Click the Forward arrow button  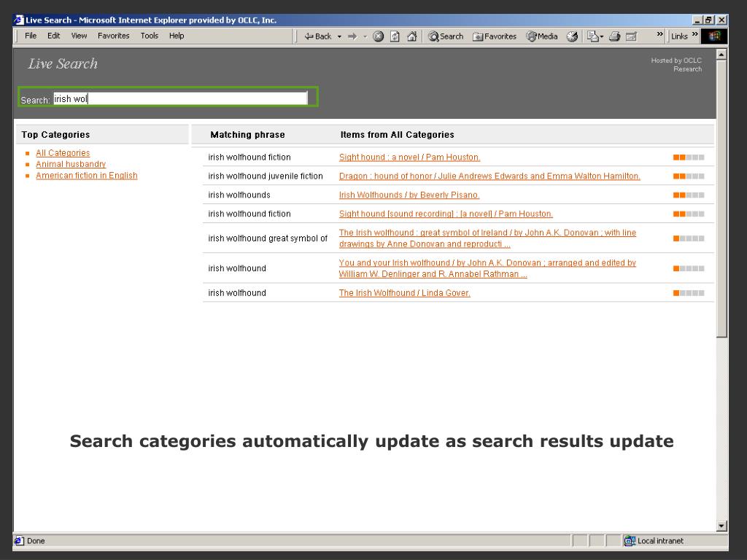coord(352,36)
